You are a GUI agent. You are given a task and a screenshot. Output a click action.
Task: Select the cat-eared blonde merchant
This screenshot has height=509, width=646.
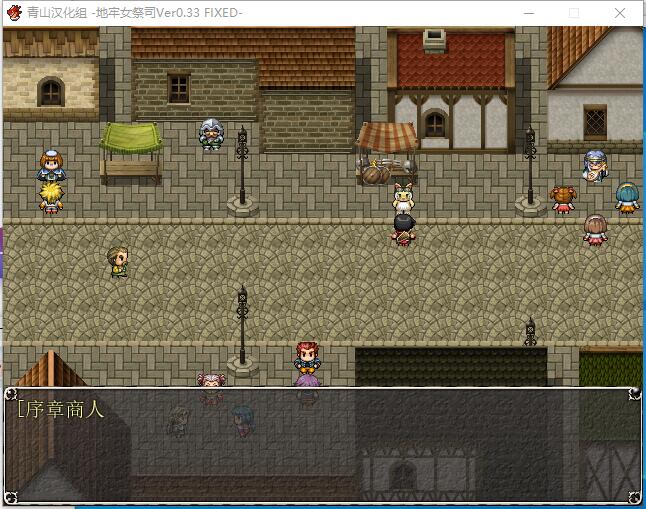[404, 199]
